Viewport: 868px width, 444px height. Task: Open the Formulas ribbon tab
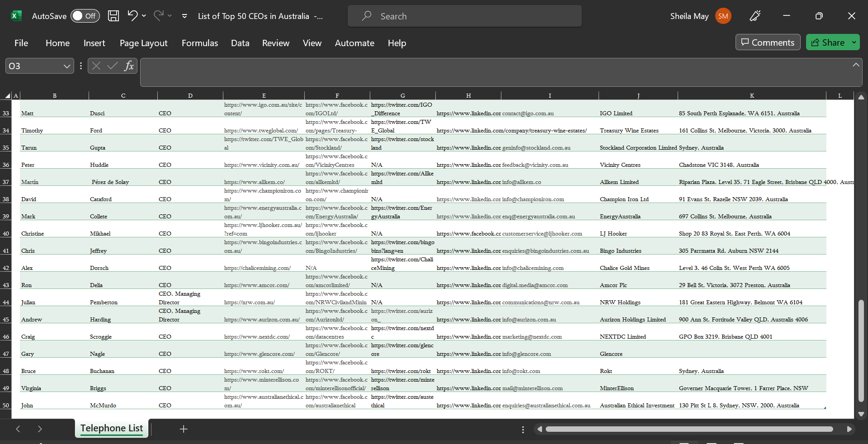click(199, 43)
